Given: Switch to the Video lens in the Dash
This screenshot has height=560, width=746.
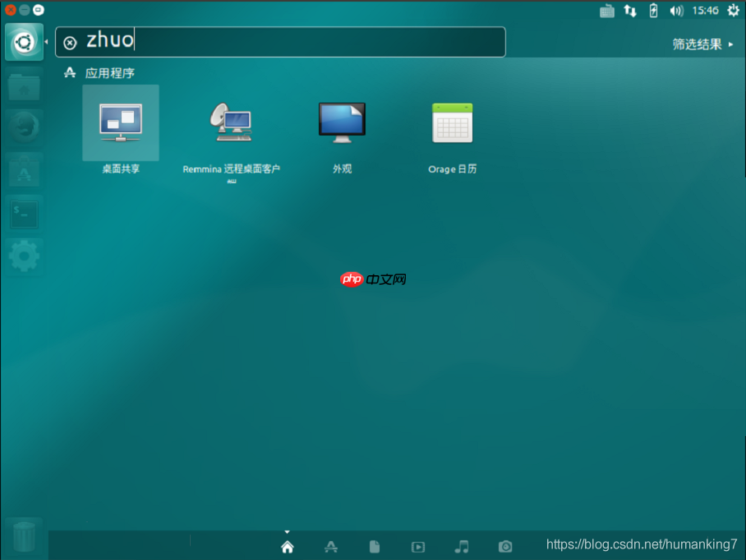Looking at the screenshot, I should click(417, 545).
